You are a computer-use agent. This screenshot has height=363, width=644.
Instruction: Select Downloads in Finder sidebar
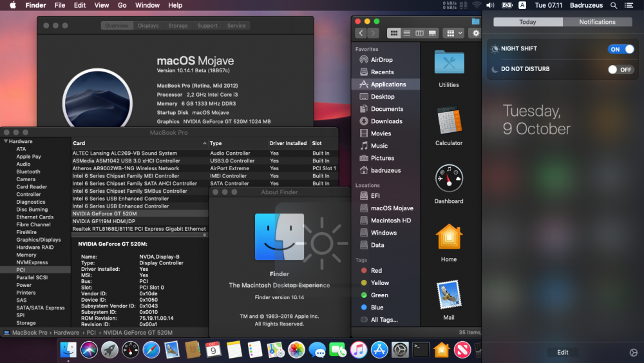[x=386, y=121]
